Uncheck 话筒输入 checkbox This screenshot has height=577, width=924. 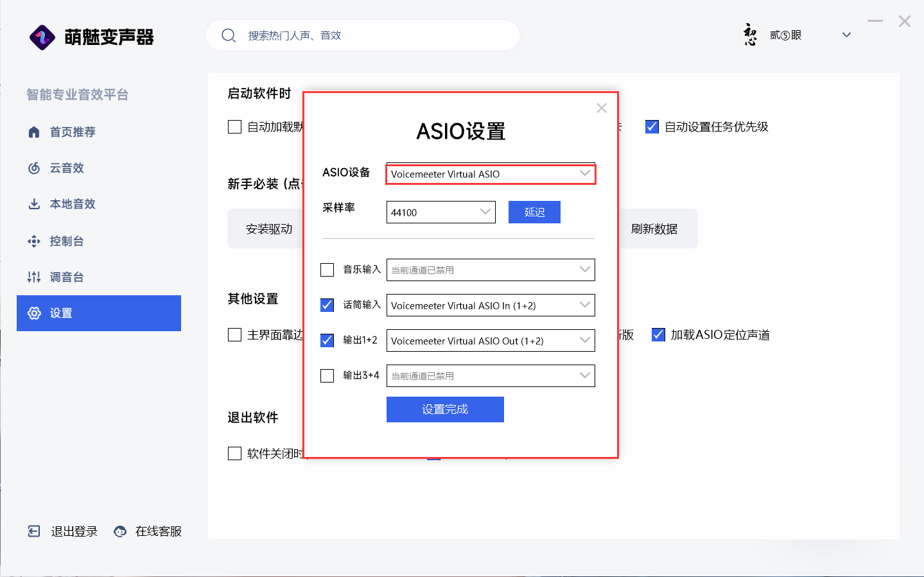click(x=327, y=305)
